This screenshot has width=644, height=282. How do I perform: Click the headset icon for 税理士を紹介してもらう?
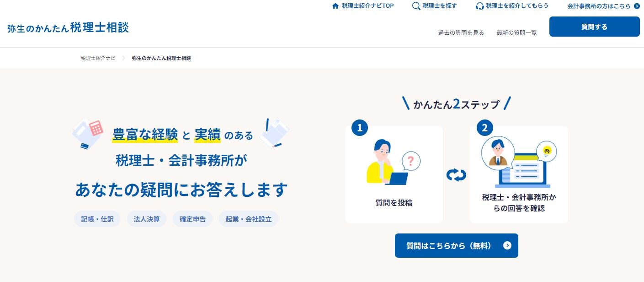coord(479,6)
